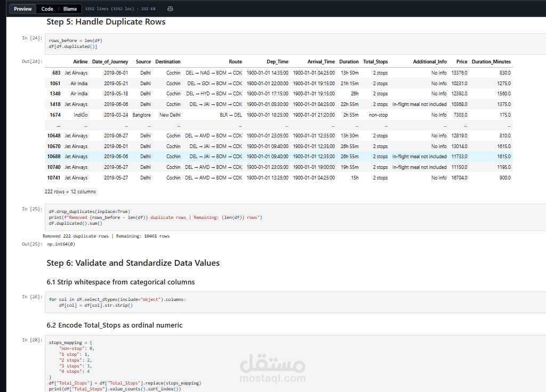This screenshot has height=392, width=546.
Task: Click the '21h 15m' duration cell
Action: pyautogui.click(x=350, y=84)
